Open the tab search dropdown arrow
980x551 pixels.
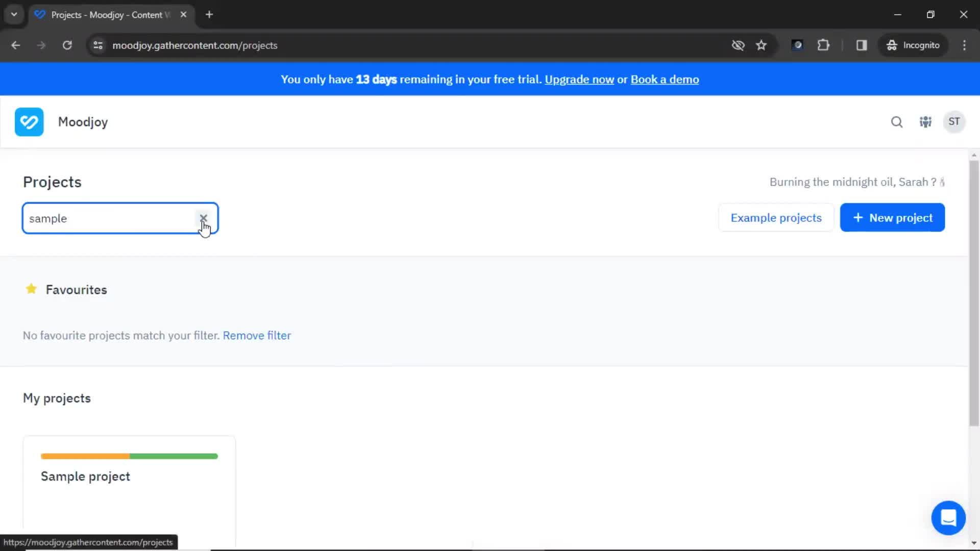pyautogui.click(x=14, y=14)
